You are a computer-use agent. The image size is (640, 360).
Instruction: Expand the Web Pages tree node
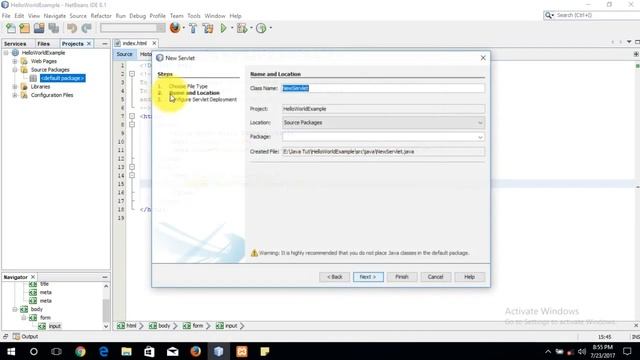coord(15,61)
